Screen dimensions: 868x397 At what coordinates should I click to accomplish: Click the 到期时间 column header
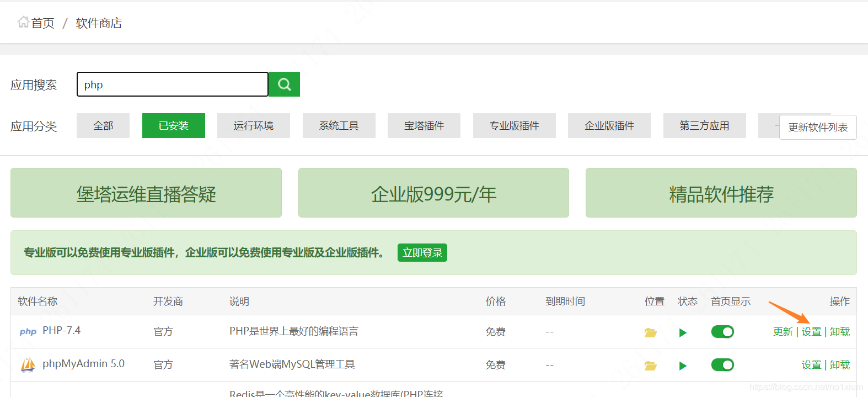tap(565, 301)
